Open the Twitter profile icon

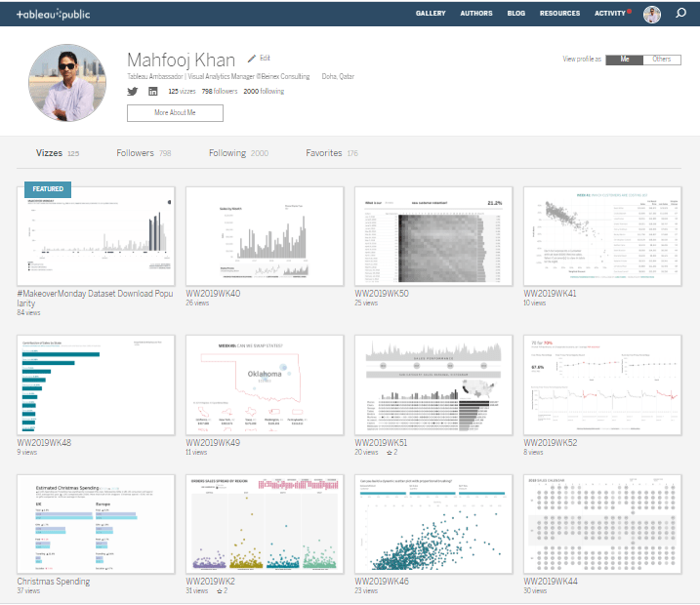pos(133,91)
